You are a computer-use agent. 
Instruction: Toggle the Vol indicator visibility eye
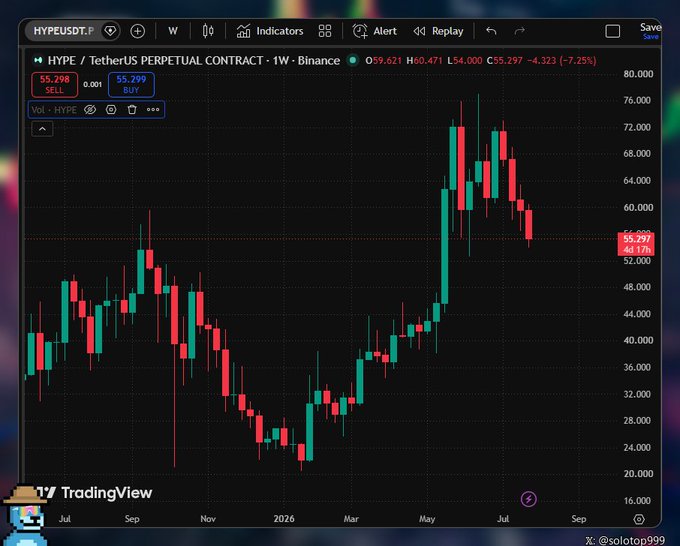tap(90, 110)
